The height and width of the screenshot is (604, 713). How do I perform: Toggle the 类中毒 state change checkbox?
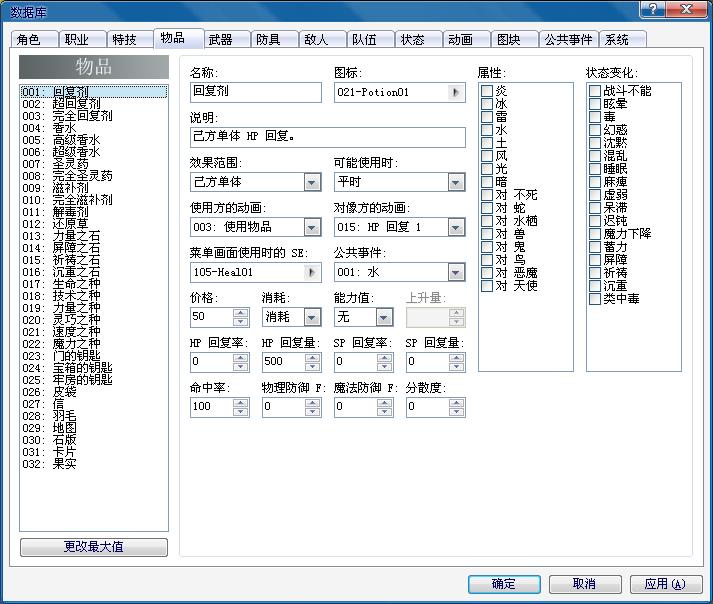[595, 299]
